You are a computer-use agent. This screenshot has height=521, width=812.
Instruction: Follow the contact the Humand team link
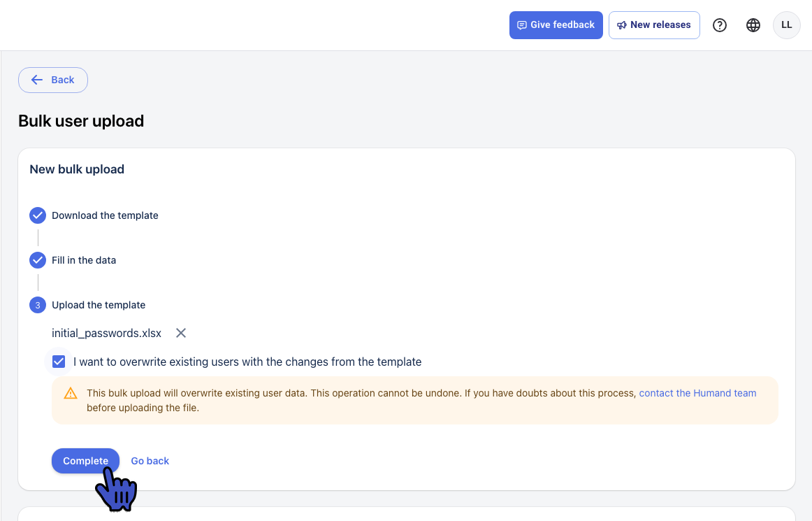[697, 393]
